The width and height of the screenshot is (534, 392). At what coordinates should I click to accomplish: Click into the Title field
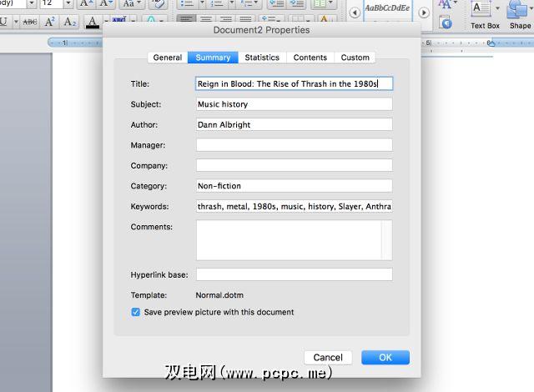click(295, 83)
